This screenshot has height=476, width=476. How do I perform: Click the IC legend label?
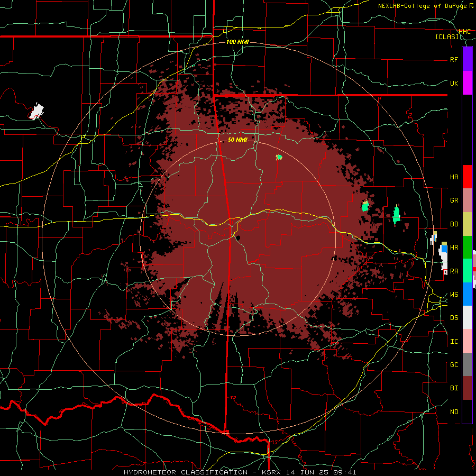pos(454,342)
